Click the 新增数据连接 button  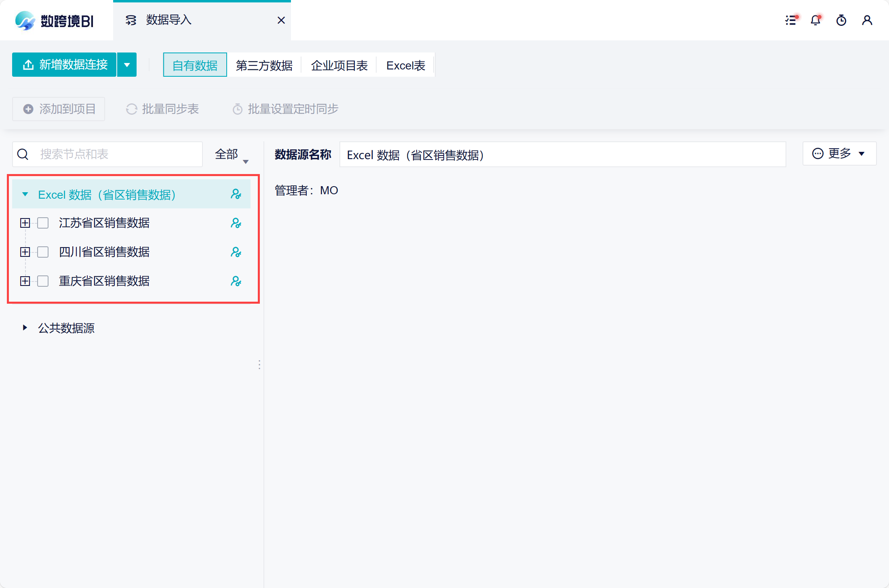pyautogui.click(x=65, y=65)
